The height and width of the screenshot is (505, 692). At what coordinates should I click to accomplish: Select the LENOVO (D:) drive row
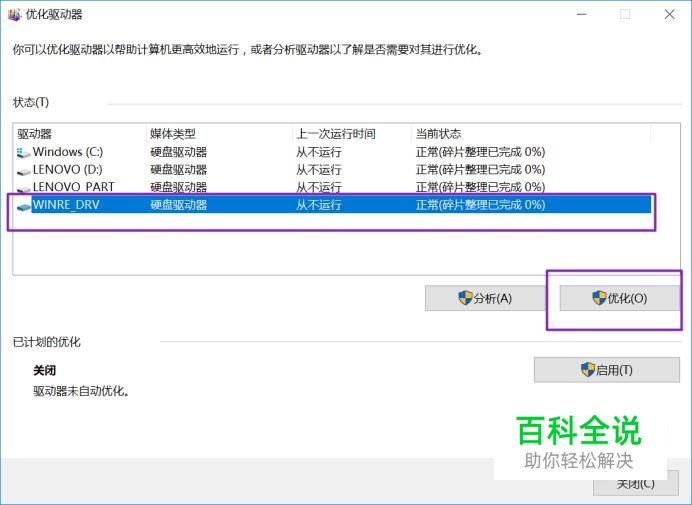[x=333, y=170]
